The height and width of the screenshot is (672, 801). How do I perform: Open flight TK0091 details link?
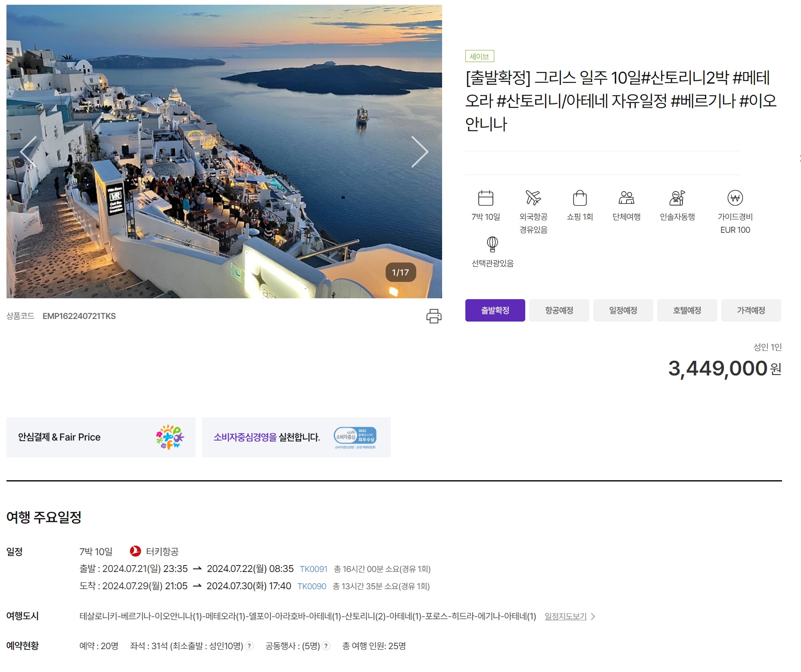tap(313, 569)
